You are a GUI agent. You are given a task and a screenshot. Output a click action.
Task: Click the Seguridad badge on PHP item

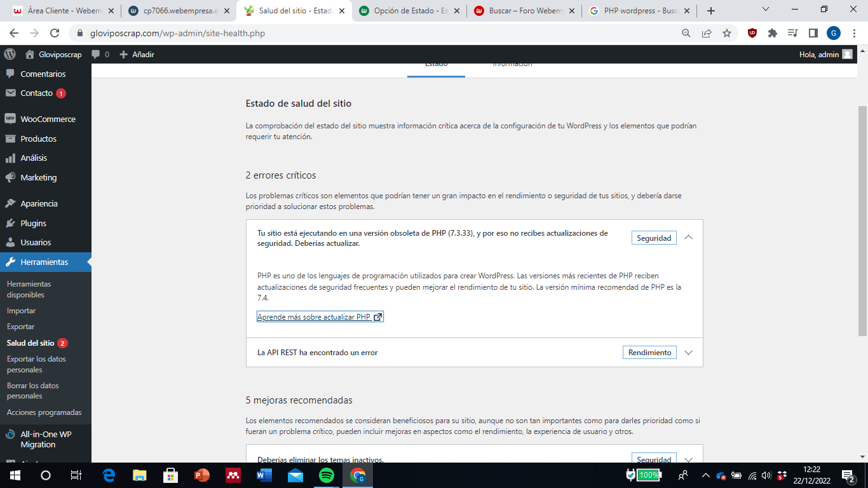[654, 238]
